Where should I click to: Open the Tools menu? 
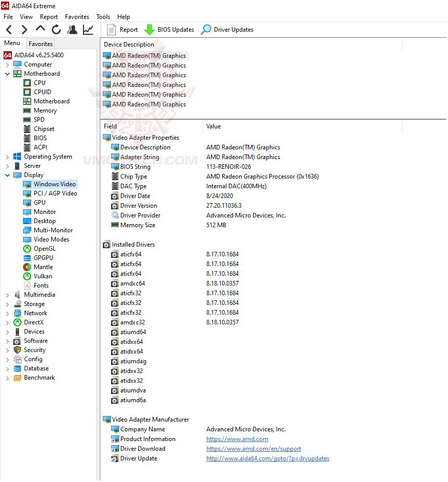coord(103,16)
